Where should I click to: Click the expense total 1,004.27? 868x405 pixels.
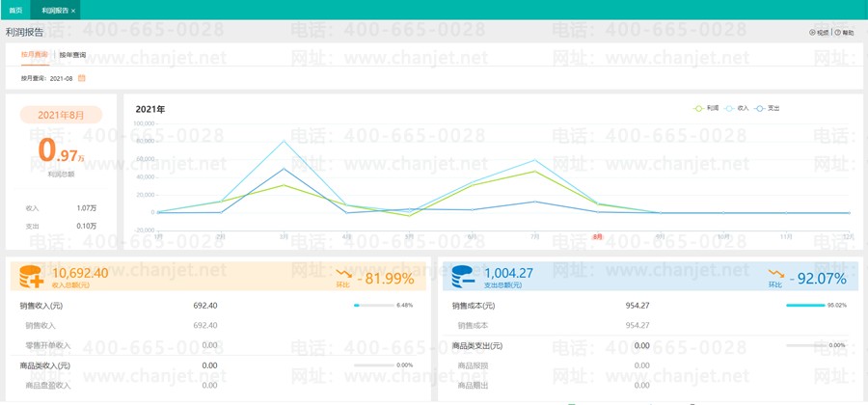pos(508,272)
